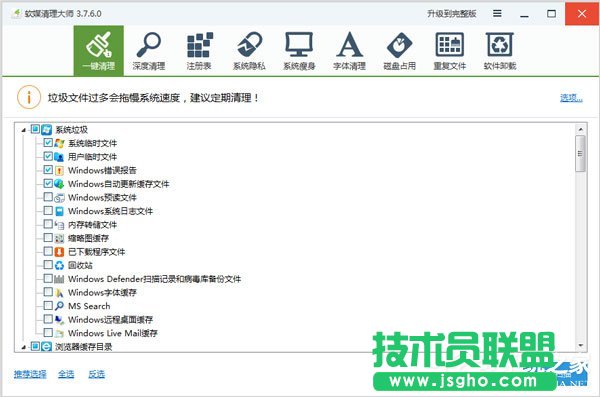Viewport: 600px width, 397px height.
Task: Click 升级到完整版 upgrade link
Action: point(452,14)
